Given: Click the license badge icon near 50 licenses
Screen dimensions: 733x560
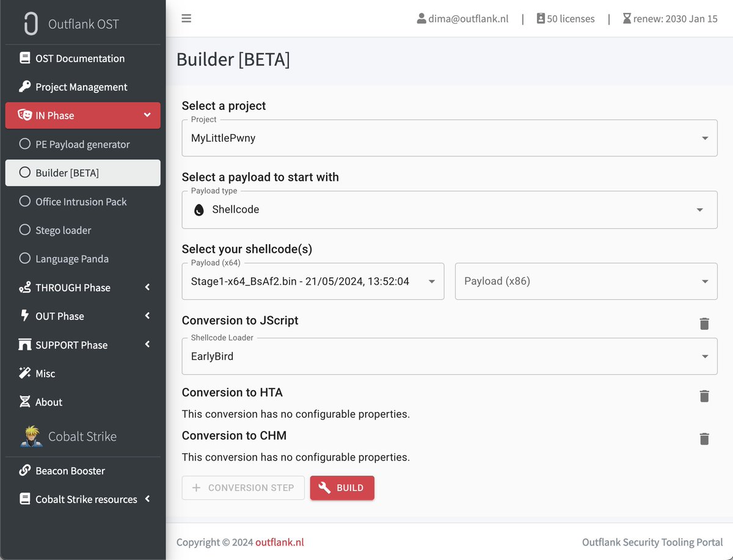Looking at the screenshot, I should [541, 18].
